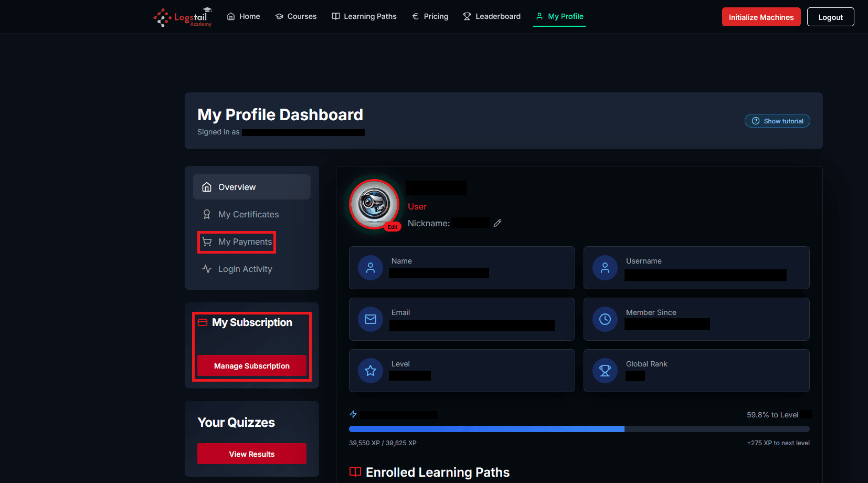The width and height of the screenshot is (868, 483).
Task: Click the '+275 XP to next level' text
Action: [778, 443]
